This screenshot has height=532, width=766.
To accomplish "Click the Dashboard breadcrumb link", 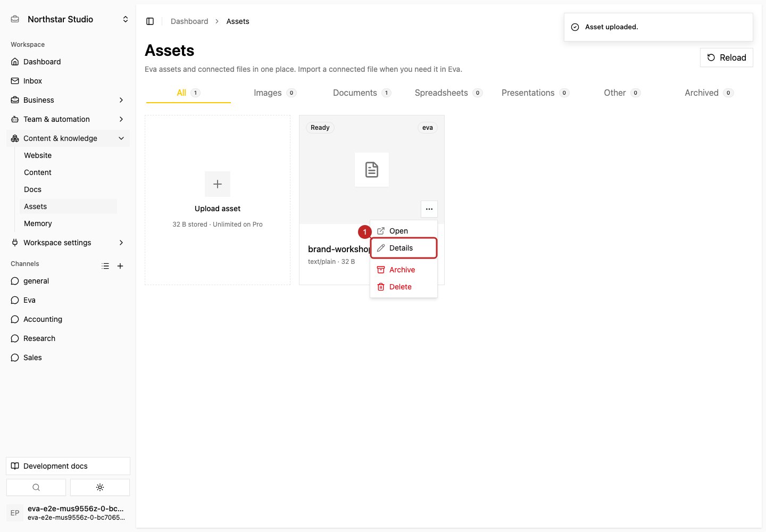I will [x=189, y=21].
